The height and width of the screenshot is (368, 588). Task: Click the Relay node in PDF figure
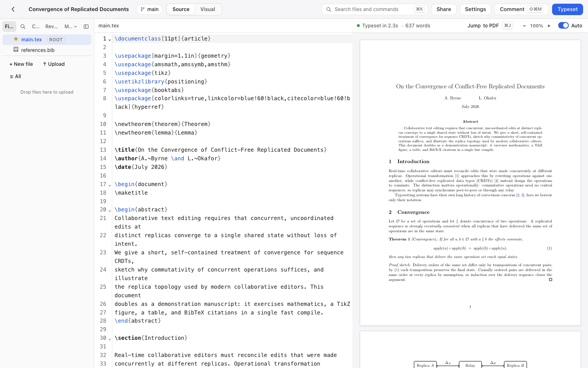pyautogui.click(x=470, y=365)
